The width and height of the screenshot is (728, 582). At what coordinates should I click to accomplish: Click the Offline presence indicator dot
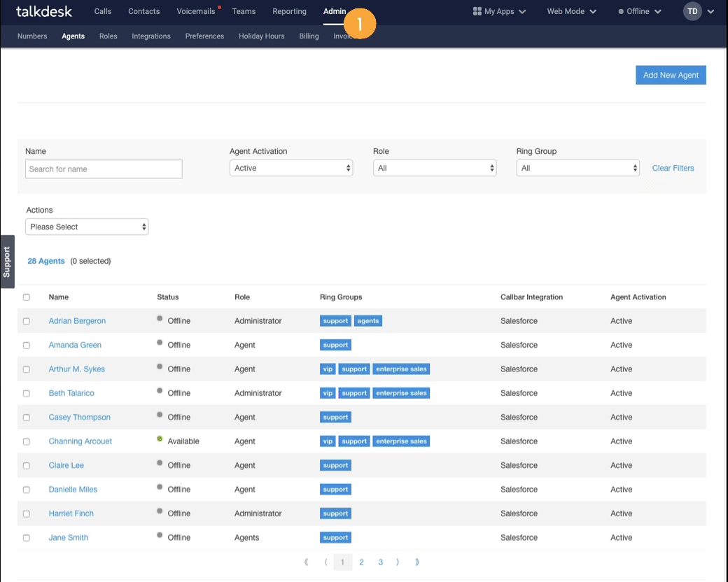point(622,11)
